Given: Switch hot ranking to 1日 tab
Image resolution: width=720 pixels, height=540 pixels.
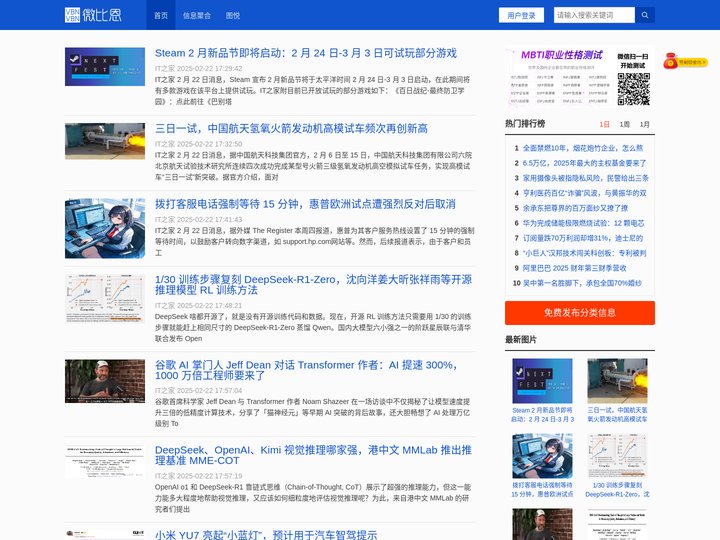Looking at the screenshot, I should 604,124.
